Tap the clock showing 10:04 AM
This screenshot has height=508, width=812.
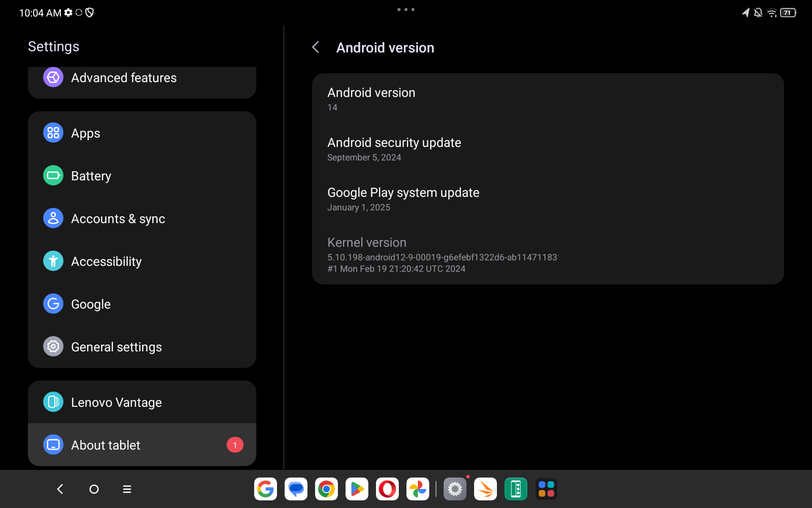[40, 13]
